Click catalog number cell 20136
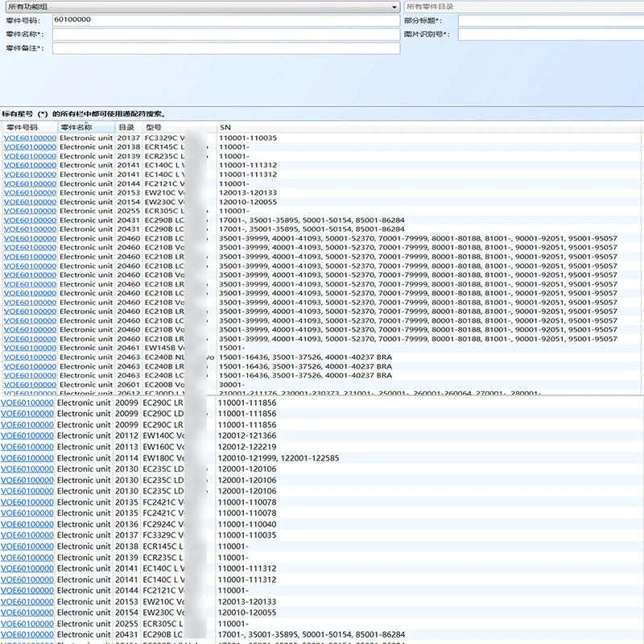Viewport: 644px width, 644px height. pyautogui.click(x=126, y=524)
